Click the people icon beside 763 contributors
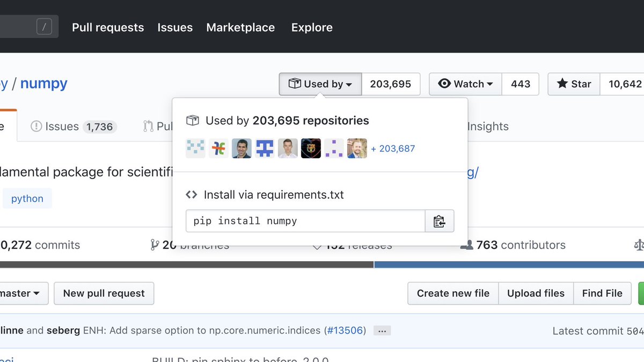 click(x=467, y=245)
